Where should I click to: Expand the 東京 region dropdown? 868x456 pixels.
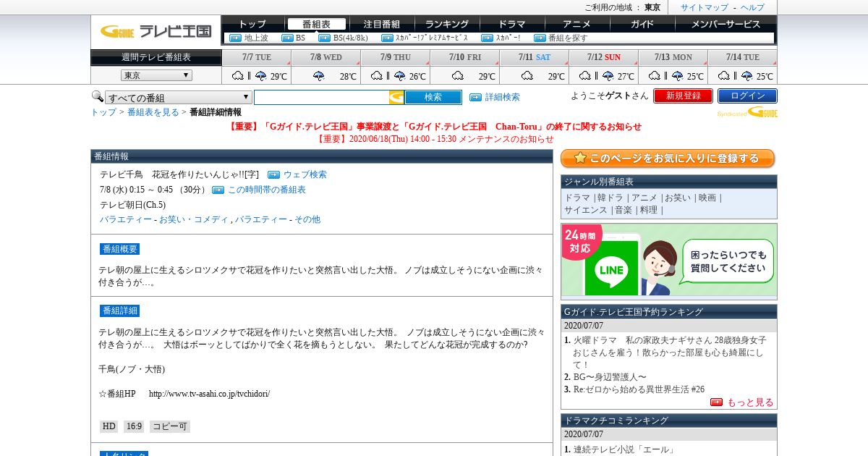(x=156, y=75)
